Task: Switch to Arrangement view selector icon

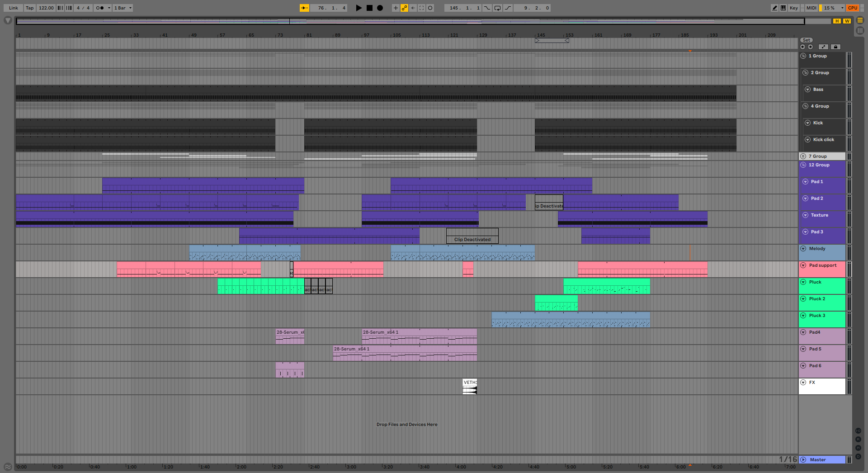Action: pos(860,20)
